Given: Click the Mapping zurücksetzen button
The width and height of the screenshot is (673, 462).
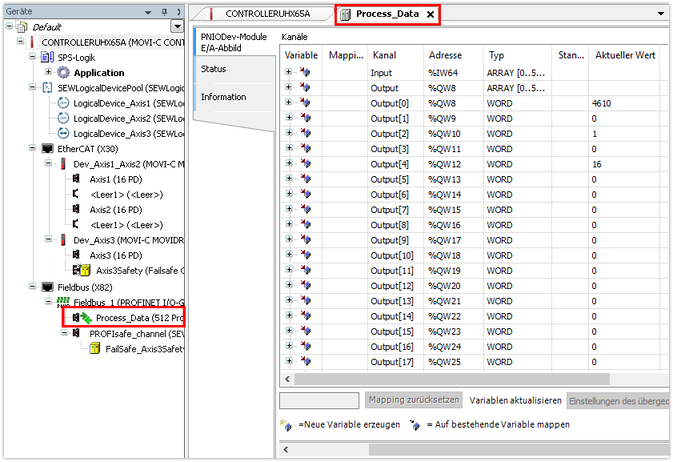Looking at the screenshot, I should click(413, 399).
